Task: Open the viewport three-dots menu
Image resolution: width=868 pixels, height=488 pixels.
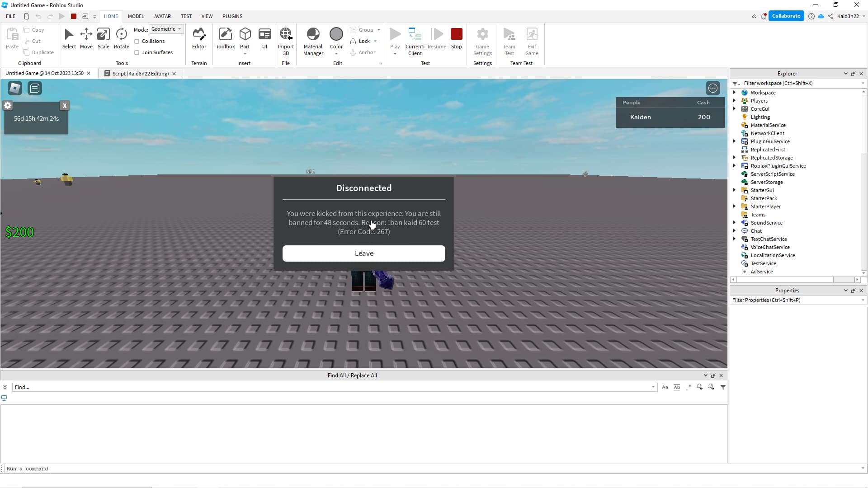Action: pos(713,88)
